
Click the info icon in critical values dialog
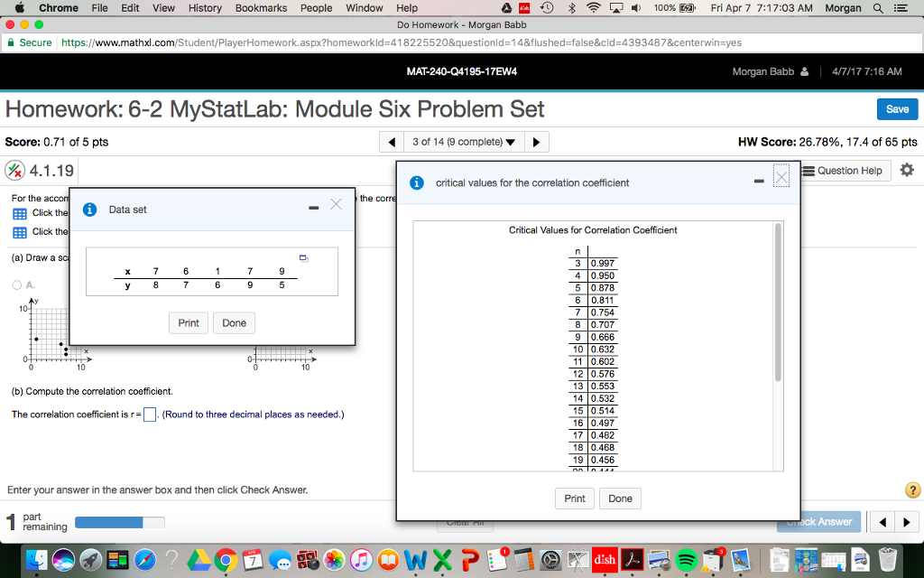point(417,182)
